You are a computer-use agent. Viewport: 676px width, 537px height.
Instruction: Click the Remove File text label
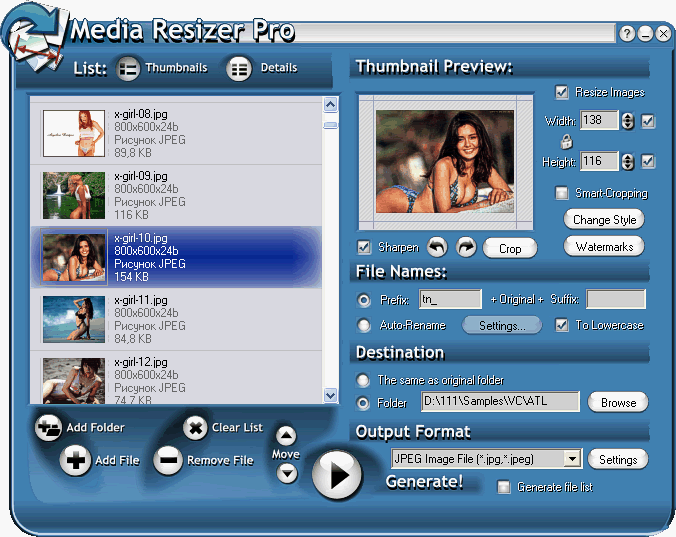(x=220, y=461)
